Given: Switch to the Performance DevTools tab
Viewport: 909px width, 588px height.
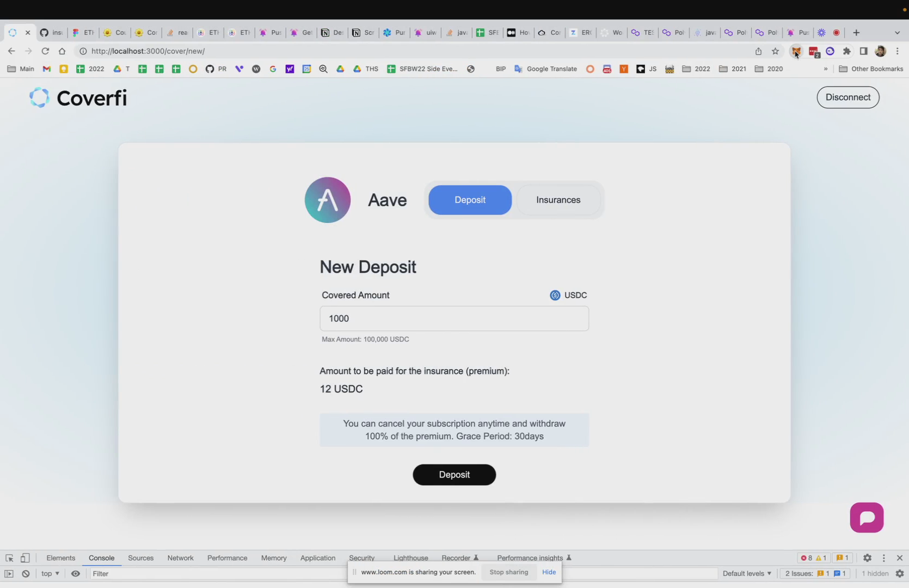Looking at the screenshot, I should coord(227,558).
